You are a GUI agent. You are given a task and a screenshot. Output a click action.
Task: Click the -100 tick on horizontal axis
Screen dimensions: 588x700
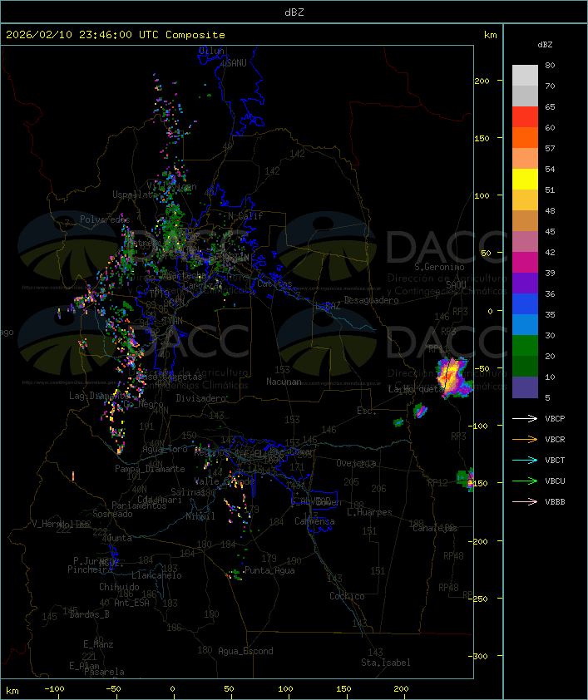(54, 689)
